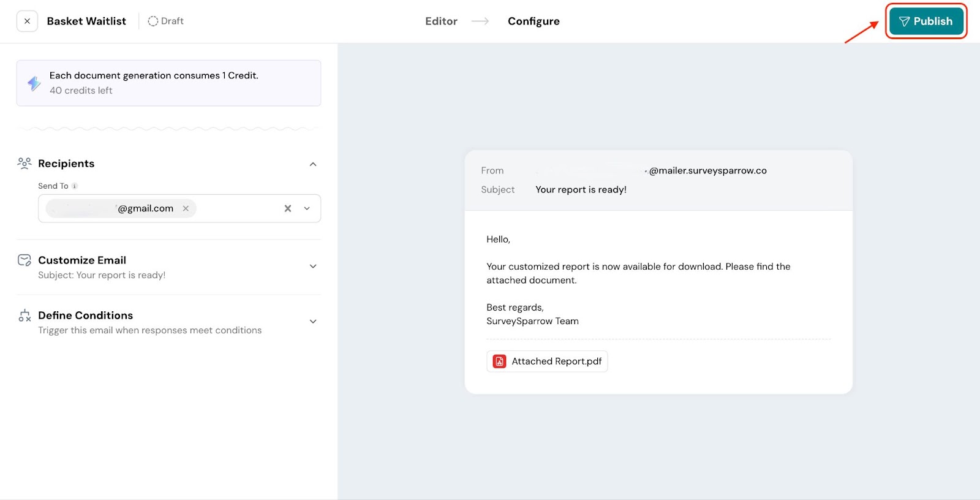Select the Configure step
Screen dimensions: 980x500
[533, 21]
